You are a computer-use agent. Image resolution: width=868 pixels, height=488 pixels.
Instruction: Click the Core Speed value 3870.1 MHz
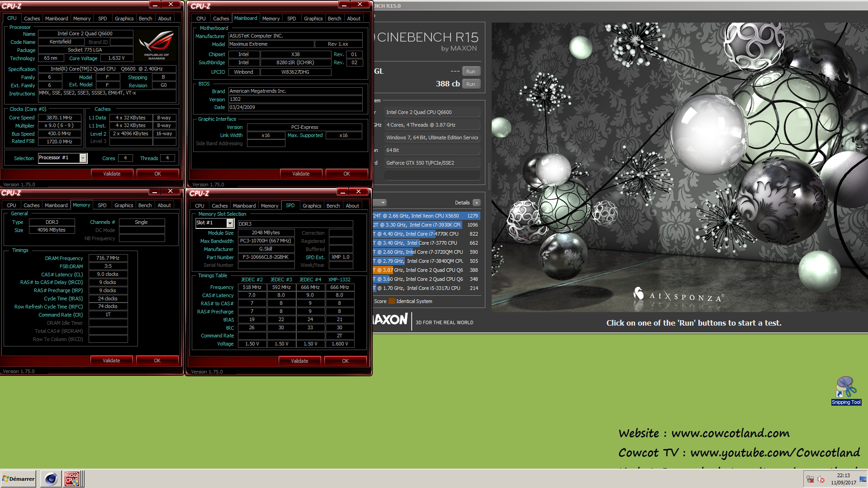pos(60,118)
